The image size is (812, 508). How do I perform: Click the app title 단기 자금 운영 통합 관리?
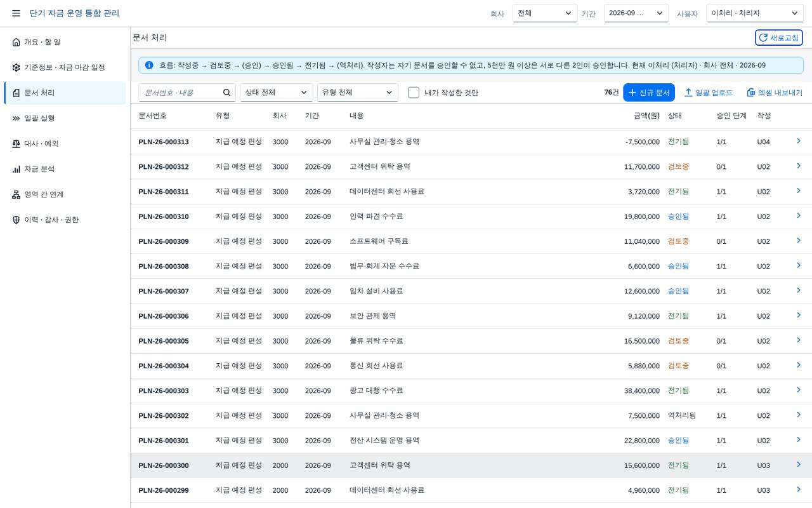(x=74, y=13)
